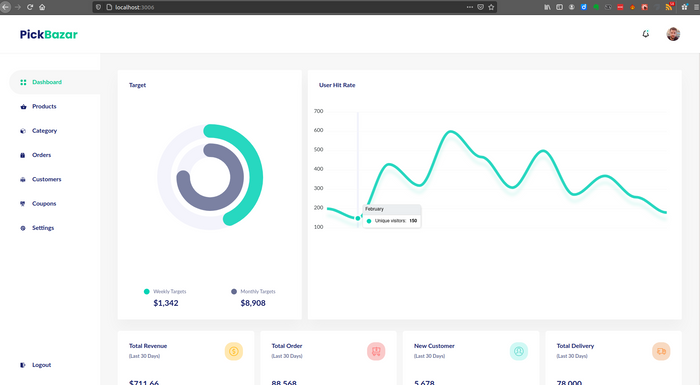Click the Products basket icon
This screenshot has height=385, width=700.
coord(23,107)
